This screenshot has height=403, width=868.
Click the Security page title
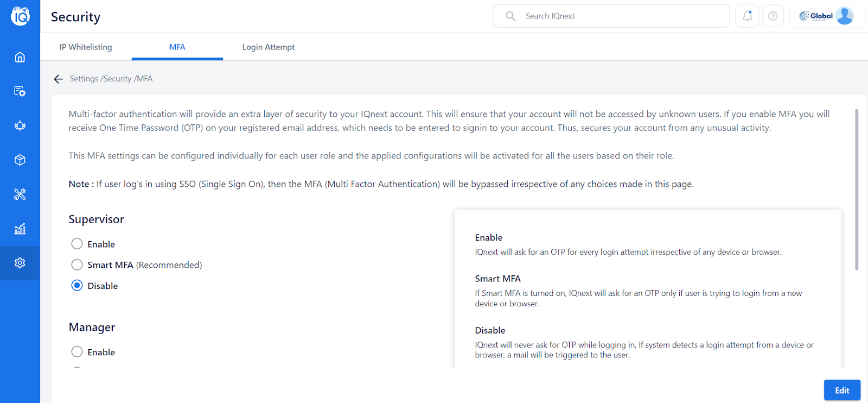pyautogui.click(x=76, y=17)
